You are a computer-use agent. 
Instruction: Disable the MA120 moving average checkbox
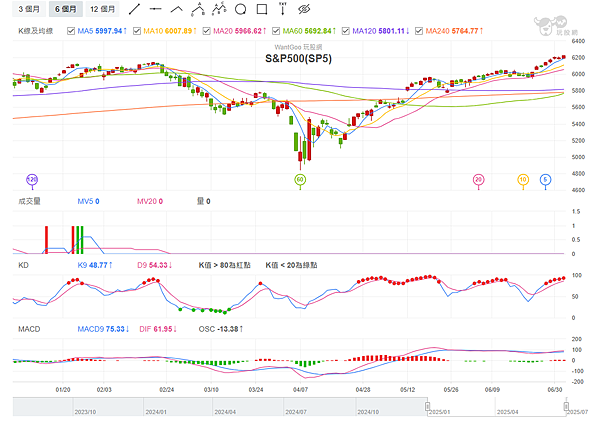pos(346,31)
